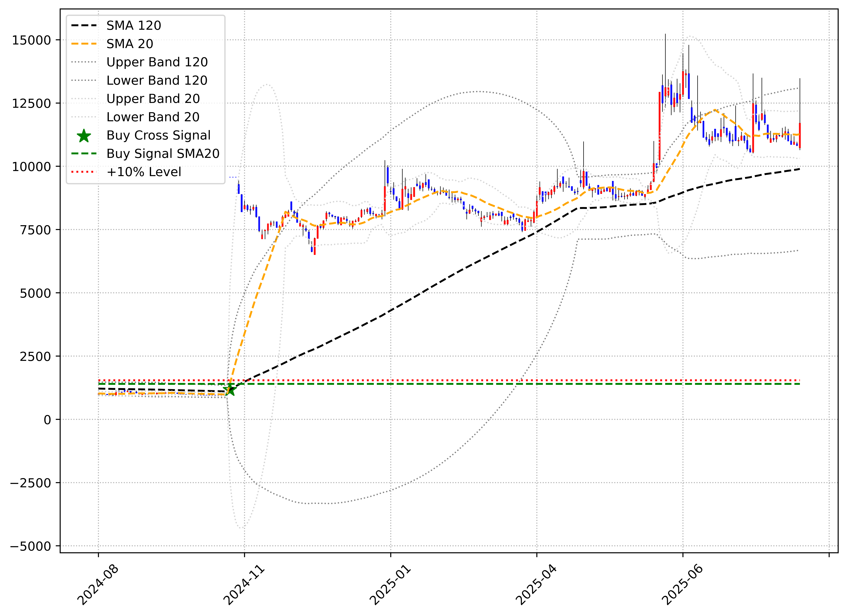Image resolution: width=847 pixels, height=616 pixels.
Task: Select the 'Buy Cross Signal' legend text
Action: 158,135
